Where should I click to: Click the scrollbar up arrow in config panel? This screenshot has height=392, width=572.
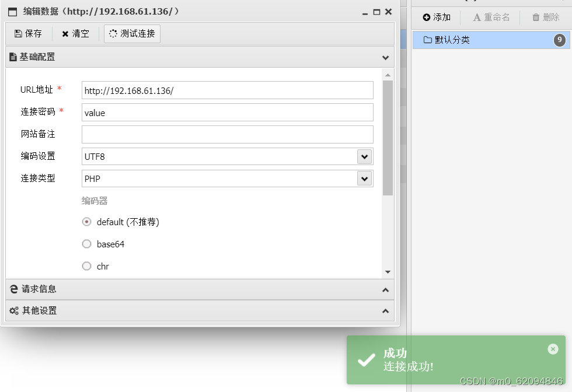tap(388, 75)
